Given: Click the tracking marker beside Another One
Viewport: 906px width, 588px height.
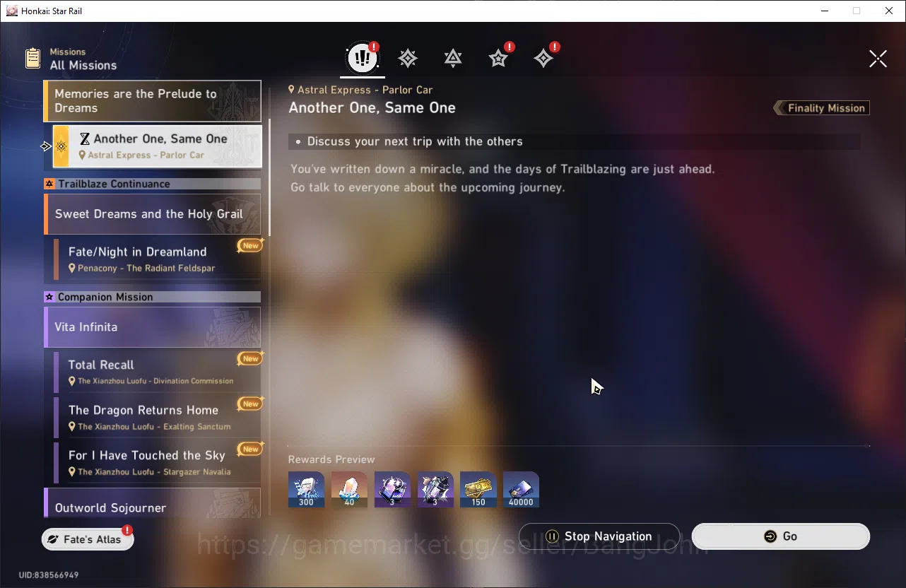Looking at the screenshot, I should point(46,146).
